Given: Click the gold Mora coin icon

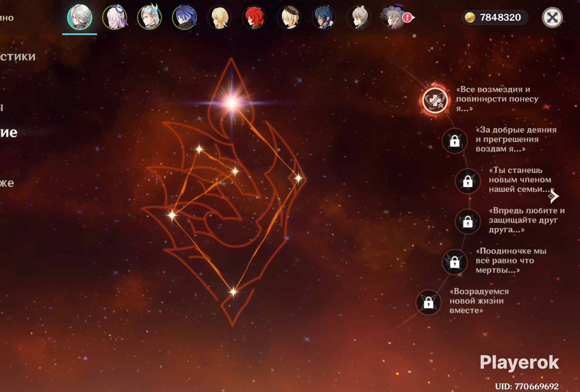Looking at the screenshot, I should (x=470, y=17).
